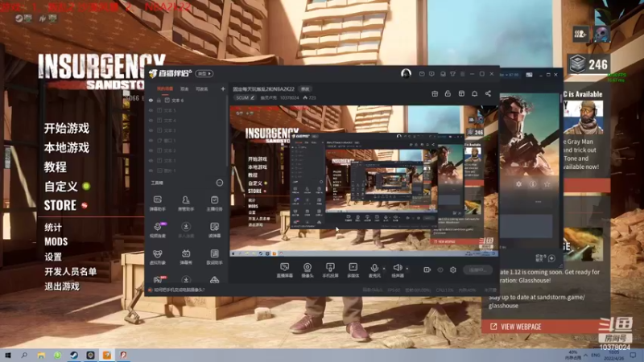644x362 pixels.
Task: Select 开始游戏 in the game menu
Action: [67, 129]
